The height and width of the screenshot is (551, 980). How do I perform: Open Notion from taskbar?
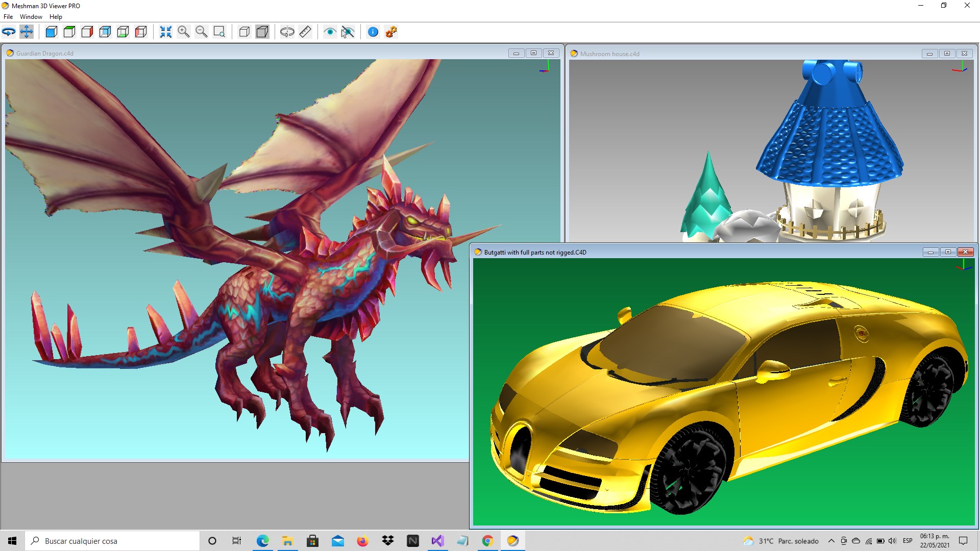413,541
